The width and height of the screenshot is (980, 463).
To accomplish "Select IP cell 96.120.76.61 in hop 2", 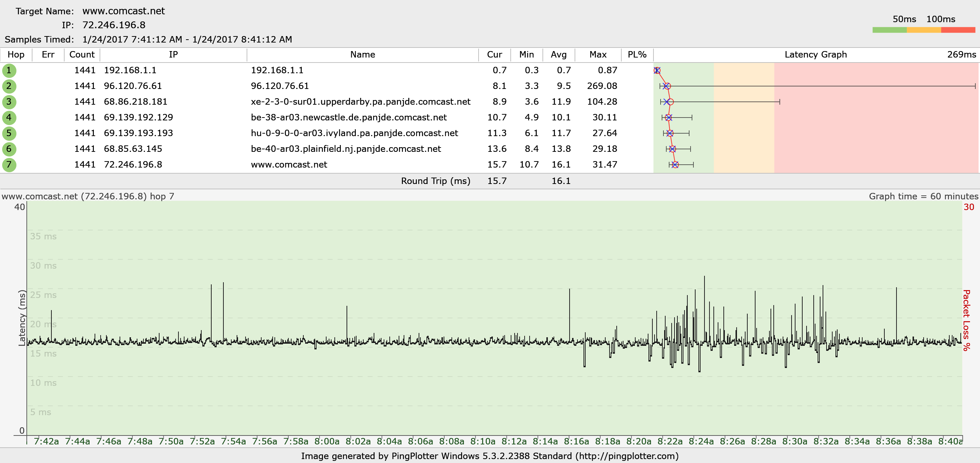I will 133,86.
